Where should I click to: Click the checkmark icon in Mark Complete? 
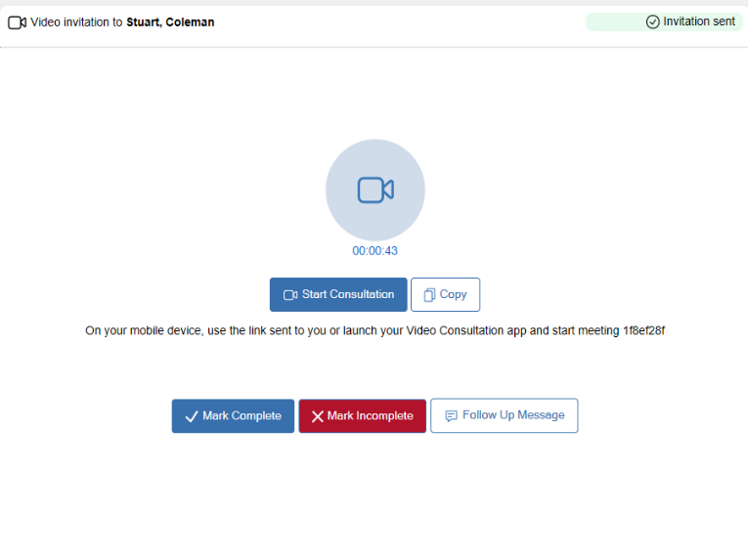click(x=192, y=416)
